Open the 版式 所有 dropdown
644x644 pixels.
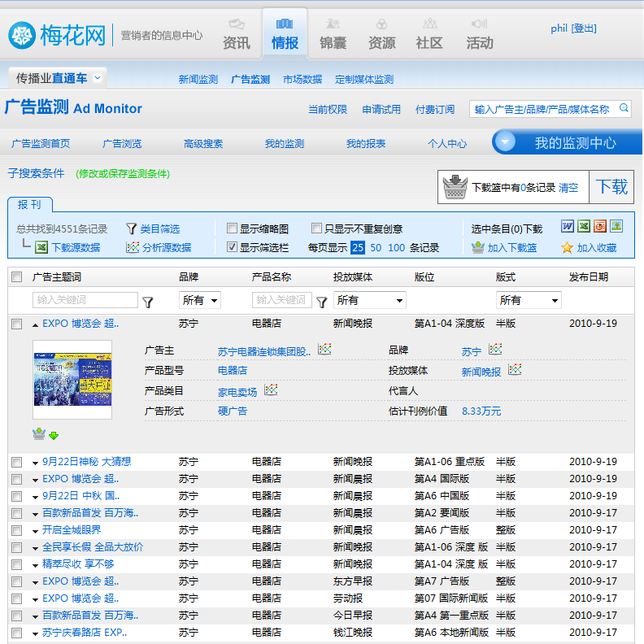point(529,300)
